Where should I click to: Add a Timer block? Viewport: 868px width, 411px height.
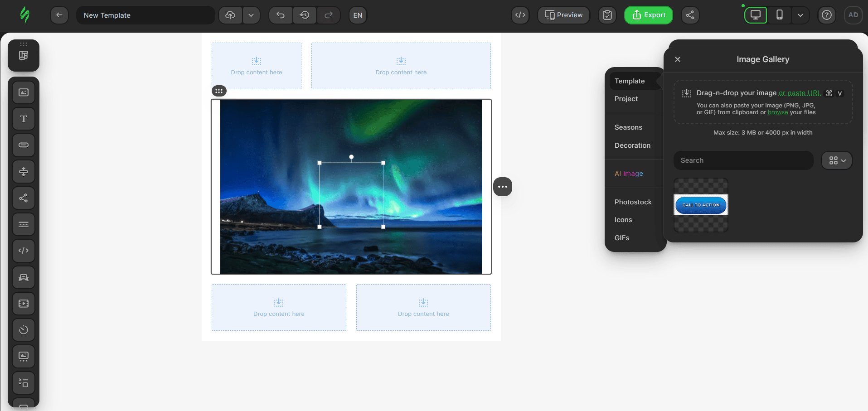click(24, 330)
